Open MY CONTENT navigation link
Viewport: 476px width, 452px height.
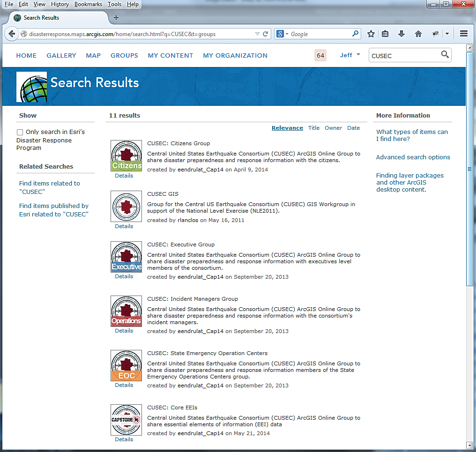pyautogui.click(x=171, y=56)
